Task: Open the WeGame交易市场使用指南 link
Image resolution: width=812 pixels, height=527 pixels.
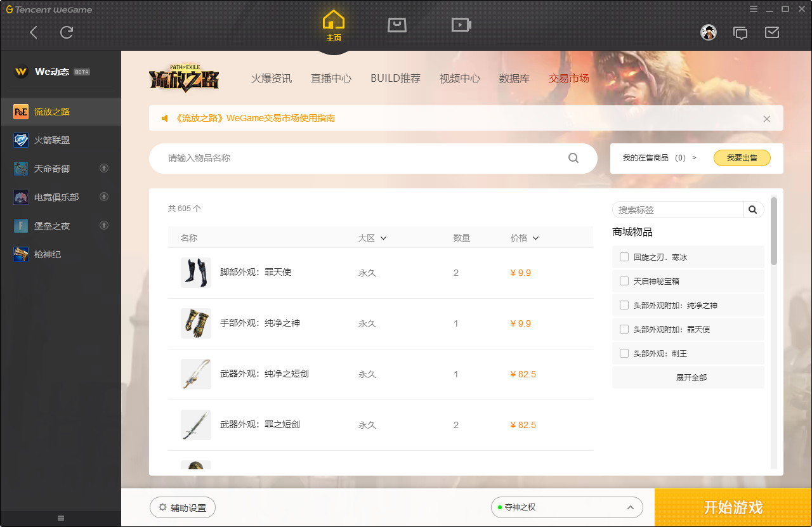Action: pos(255,118)
